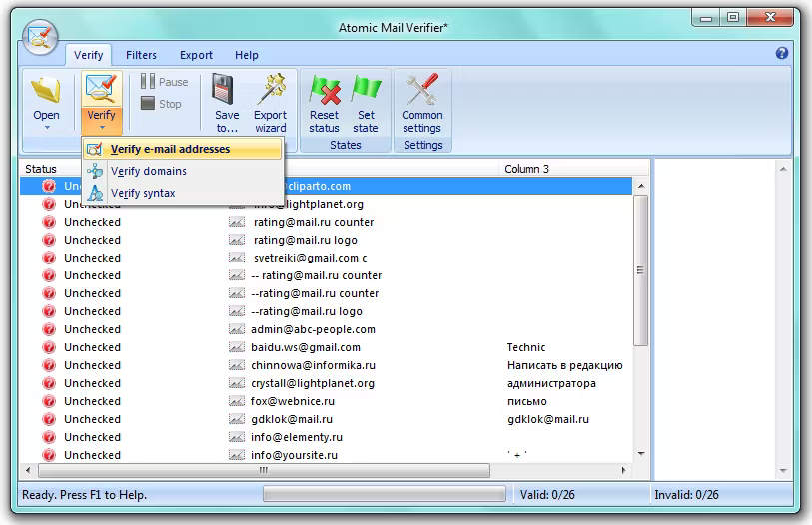Open Common settings tools icon
The width and height of the screenshot is (812, 525).
421,91
